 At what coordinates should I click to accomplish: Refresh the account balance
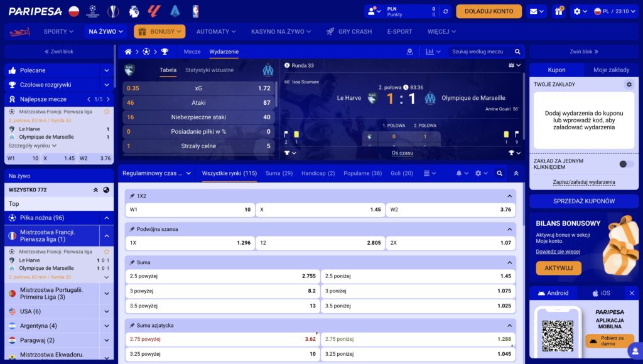pyautogui.click(x=445, y=11)
